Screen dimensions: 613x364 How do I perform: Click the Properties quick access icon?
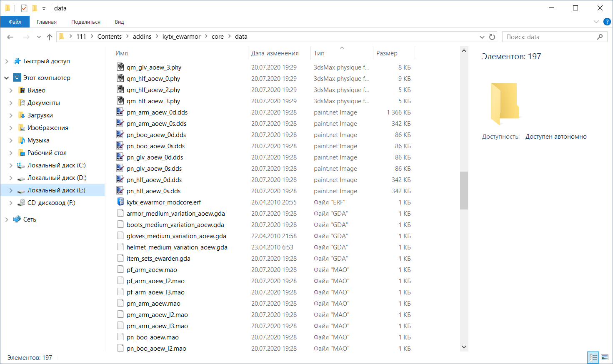[24, 8]
